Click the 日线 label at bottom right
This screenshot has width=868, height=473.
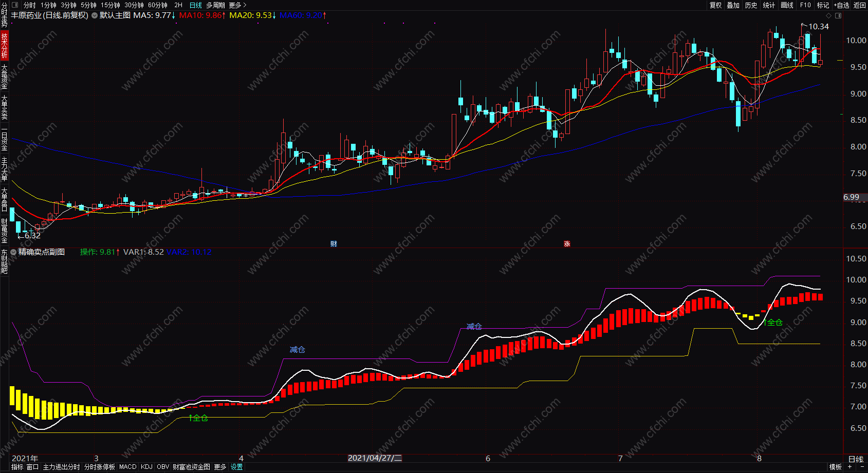pos(856,459)
